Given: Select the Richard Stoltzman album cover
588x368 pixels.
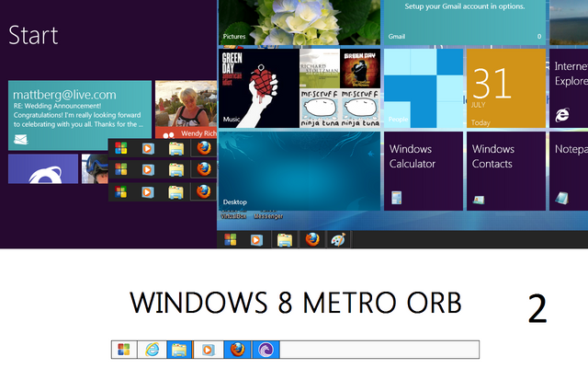Looking at the screenshot, I should (x=320, y=69).
